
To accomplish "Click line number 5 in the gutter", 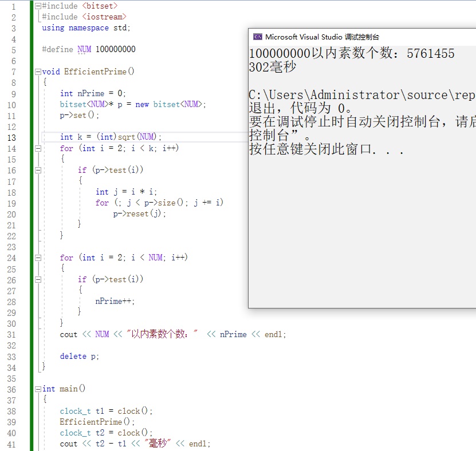I will (x=14, y=50).
